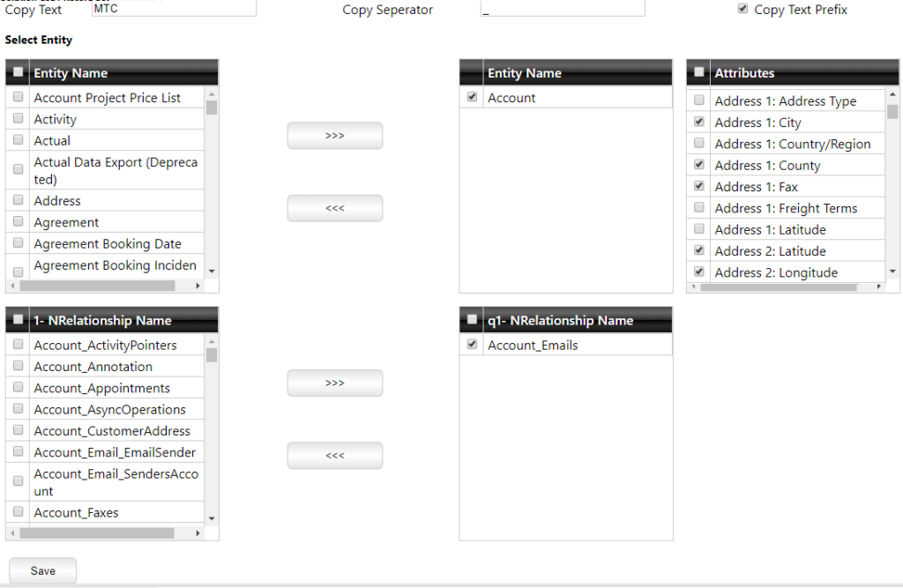Uncheck the Account_Emails relationship checkbox

[472, 345]
